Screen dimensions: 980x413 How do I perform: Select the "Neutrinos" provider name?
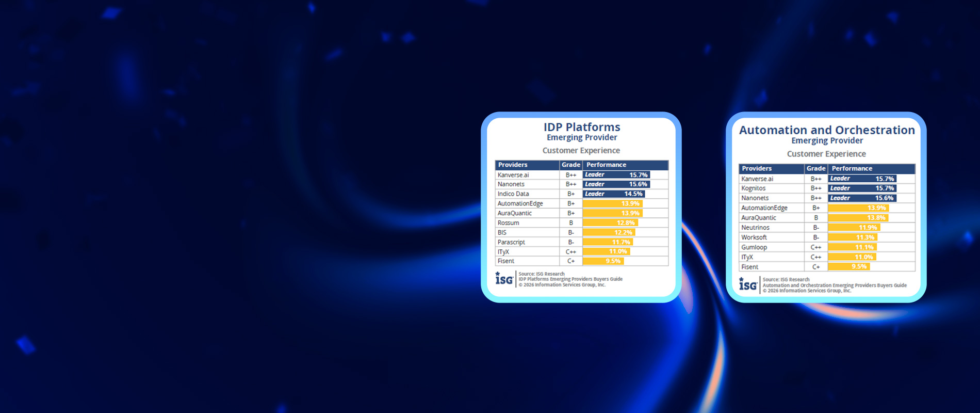pyautogui.click(x=755, y=228)
